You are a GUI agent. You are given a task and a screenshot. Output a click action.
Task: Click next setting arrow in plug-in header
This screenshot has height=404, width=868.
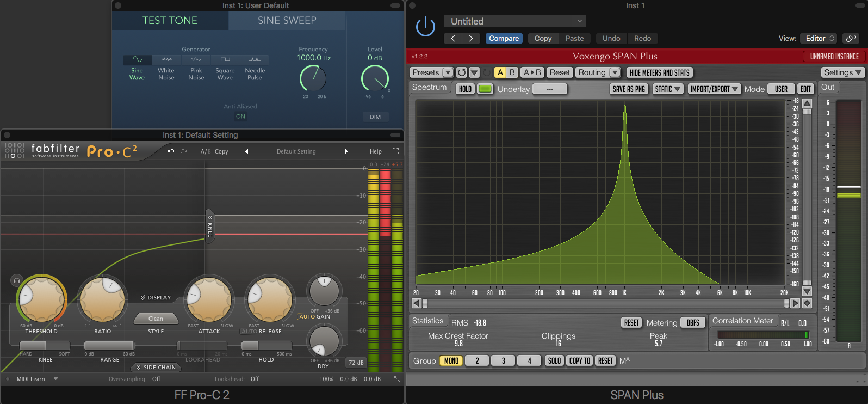[x=471, y=38]
